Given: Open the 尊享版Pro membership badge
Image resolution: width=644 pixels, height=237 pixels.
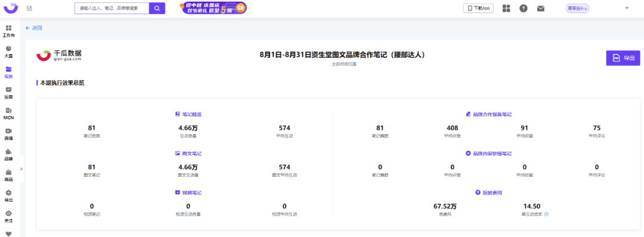Looking at the screenshot, I should 577,8.
